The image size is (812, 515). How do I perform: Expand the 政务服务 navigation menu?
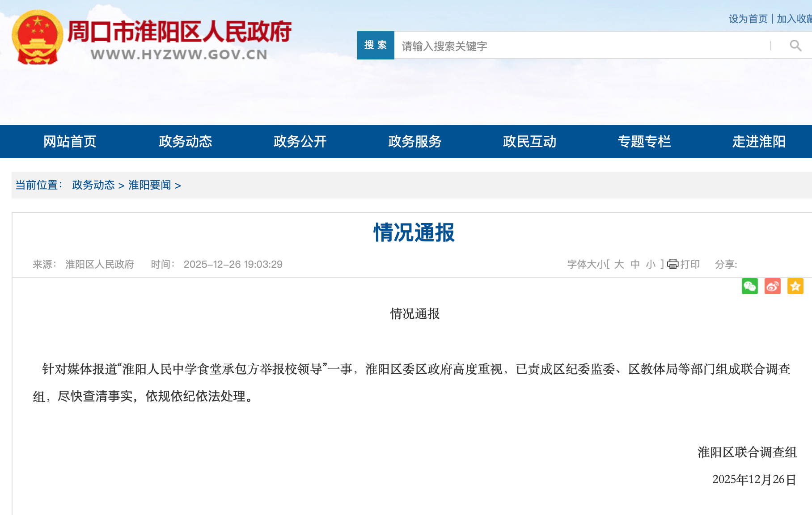415,141
